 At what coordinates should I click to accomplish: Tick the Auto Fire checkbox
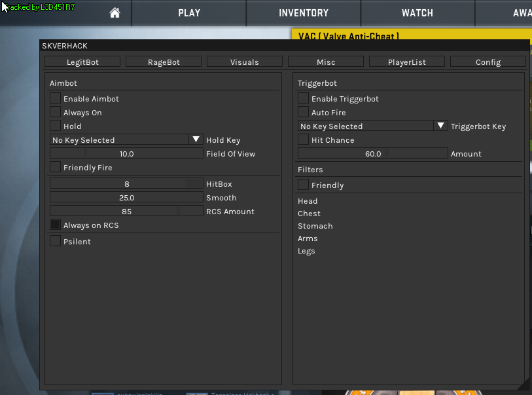303,112
